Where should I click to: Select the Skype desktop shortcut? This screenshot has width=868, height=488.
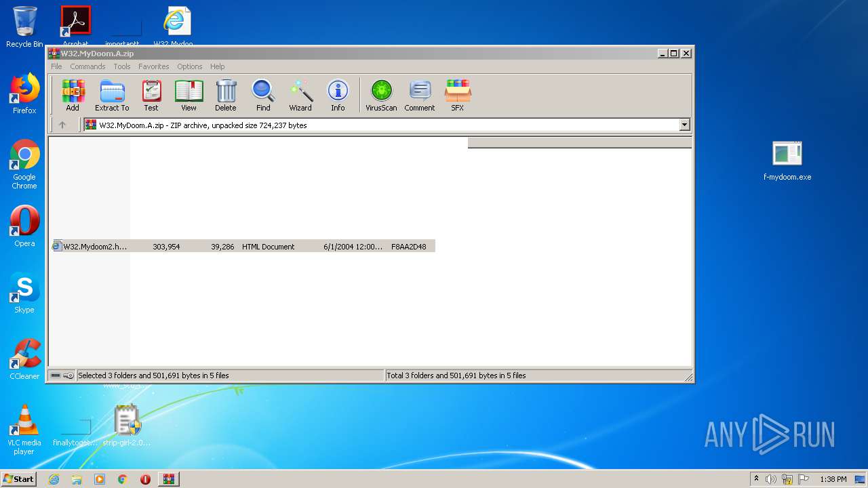tap(24, 293)
